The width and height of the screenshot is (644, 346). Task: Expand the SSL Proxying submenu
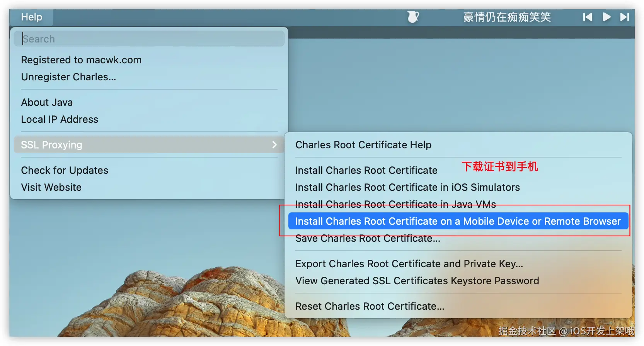click(x=149, y=145)
